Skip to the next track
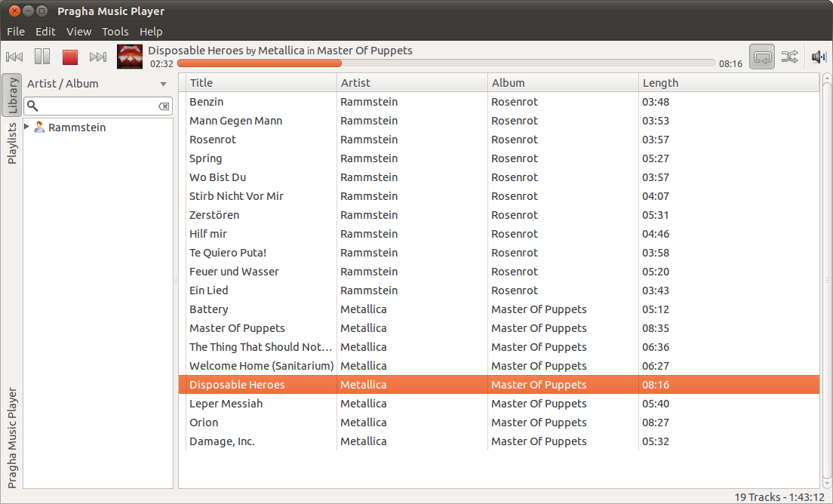The width and height of the screenshot is (833, 504). (x=98, y=57)
